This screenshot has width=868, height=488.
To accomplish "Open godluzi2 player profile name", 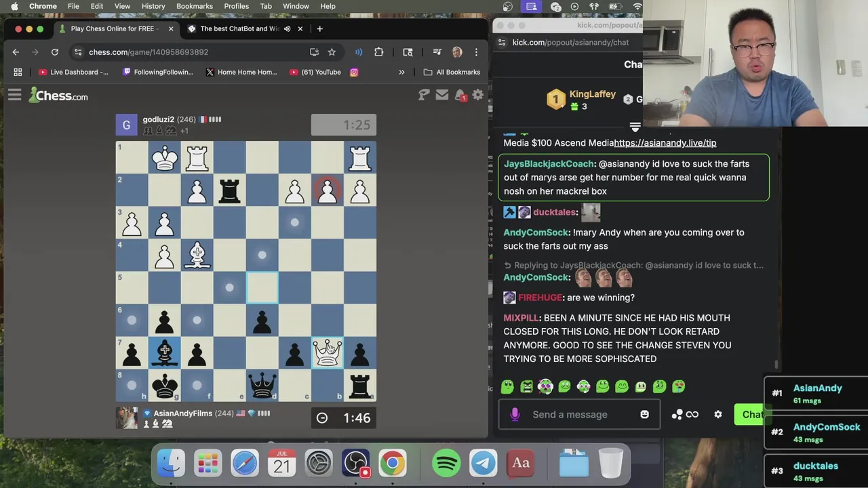I will 158,119.
